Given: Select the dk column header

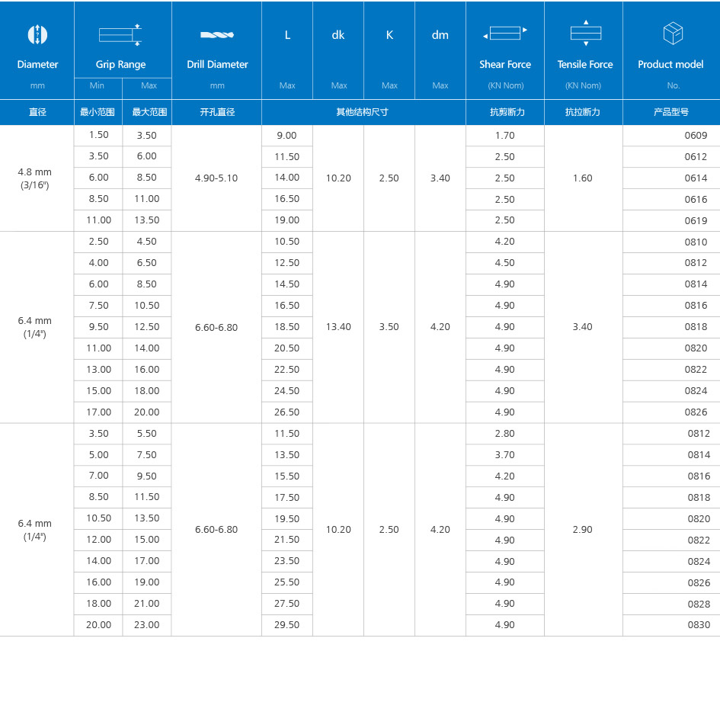Looking at the screenshot, I should (338, 35).
